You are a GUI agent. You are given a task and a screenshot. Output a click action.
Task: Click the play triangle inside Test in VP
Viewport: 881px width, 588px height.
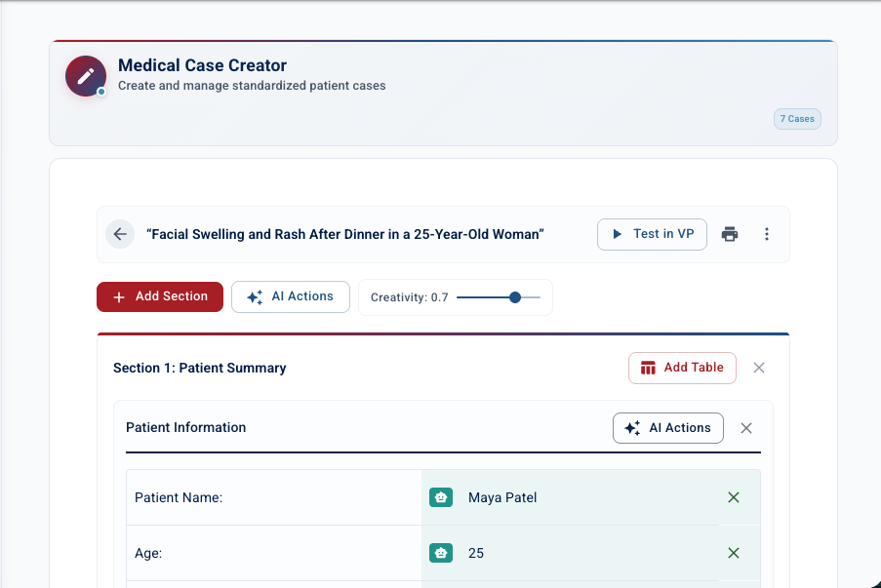pyautogui.click(x=617, y=234)
